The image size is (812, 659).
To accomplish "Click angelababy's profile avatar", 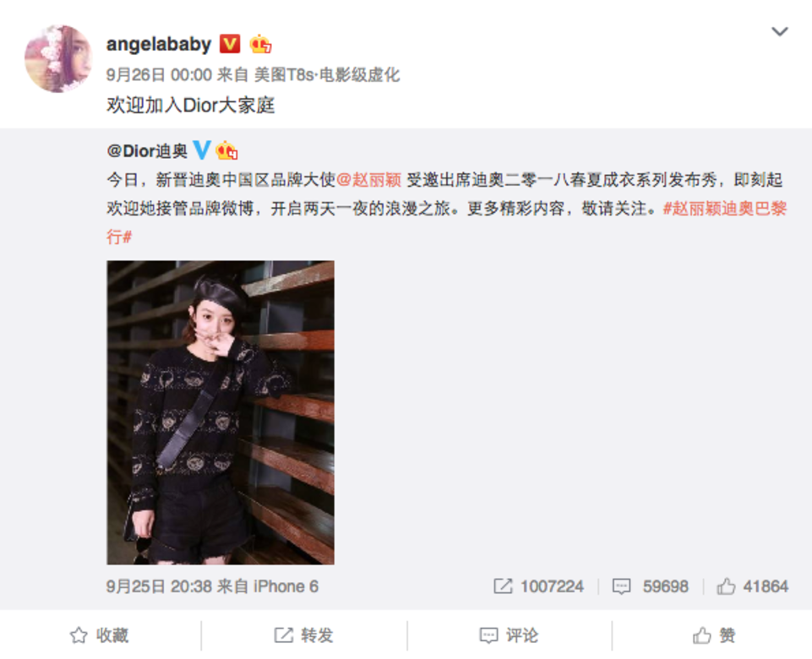I will [58, 58].
